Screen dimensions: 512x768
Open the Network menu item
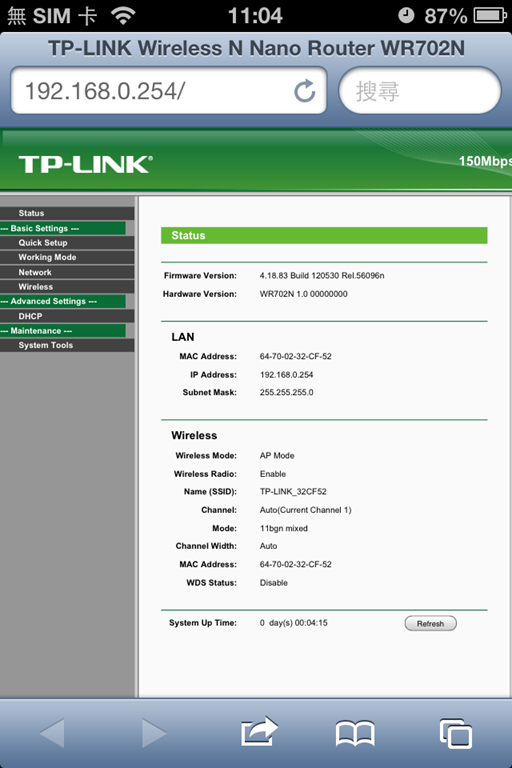[x=67, y=272]
